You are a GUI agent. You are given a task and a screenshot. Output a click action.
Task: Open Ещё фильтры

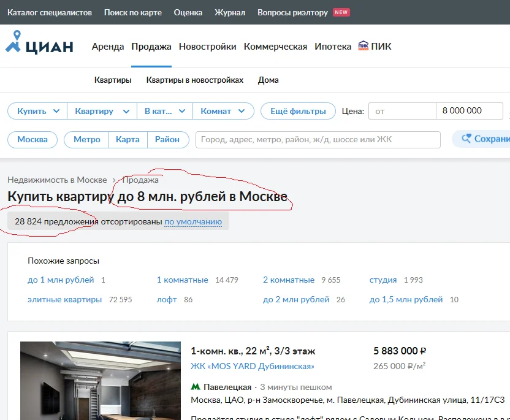click(298, 111)
